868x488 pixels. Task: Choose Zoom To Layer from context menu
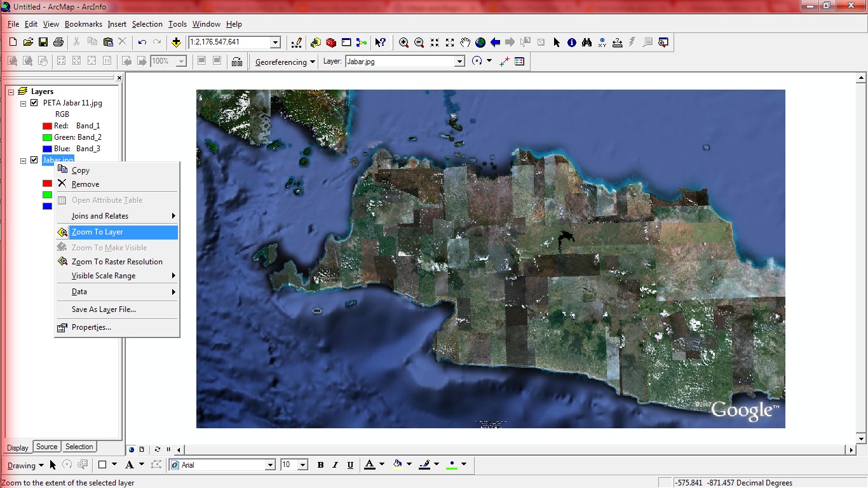coord(98,232)
